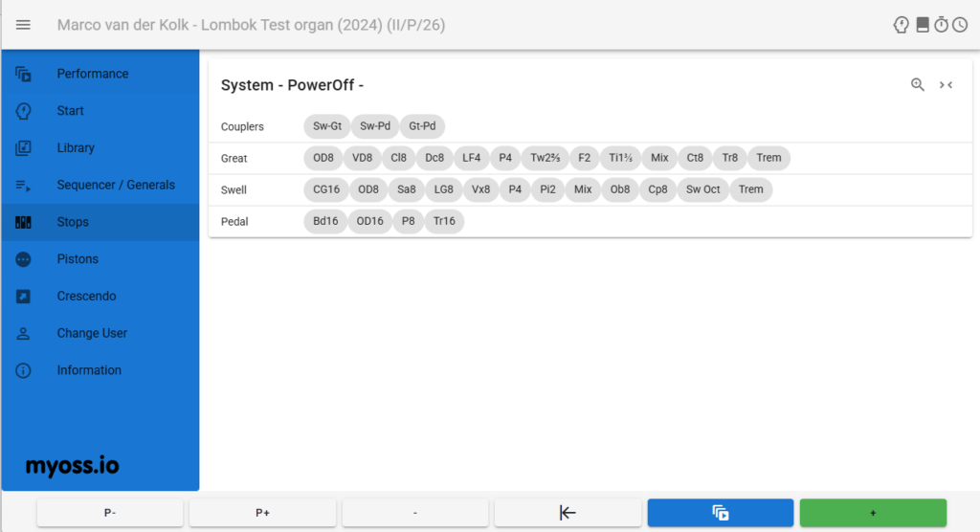Image resolution: width=980 pixels, height=532 pixels.
Task: Click the green plus button
Action: point(873,513)
